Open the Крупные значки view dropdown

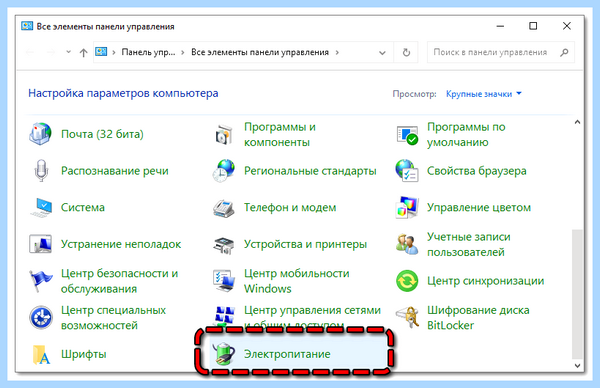coord(484,94)
